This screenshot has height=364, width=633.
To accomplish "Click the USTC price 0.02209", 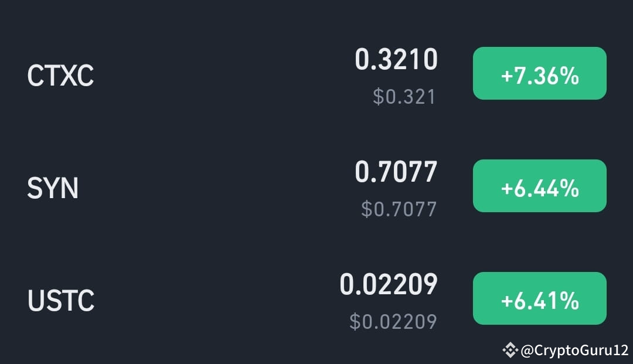I will (x=389, y=284).
